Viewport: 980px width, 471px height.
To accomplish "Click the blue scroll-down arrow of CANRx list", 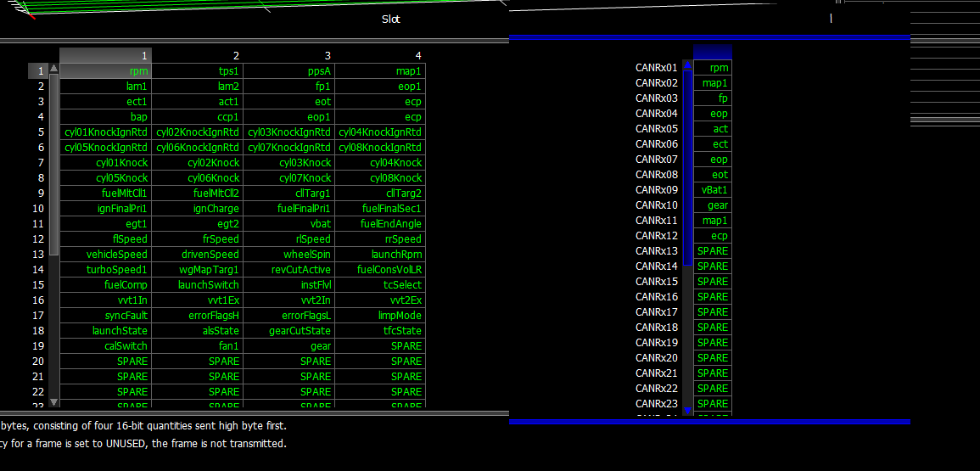I will [x=687, y=409].
